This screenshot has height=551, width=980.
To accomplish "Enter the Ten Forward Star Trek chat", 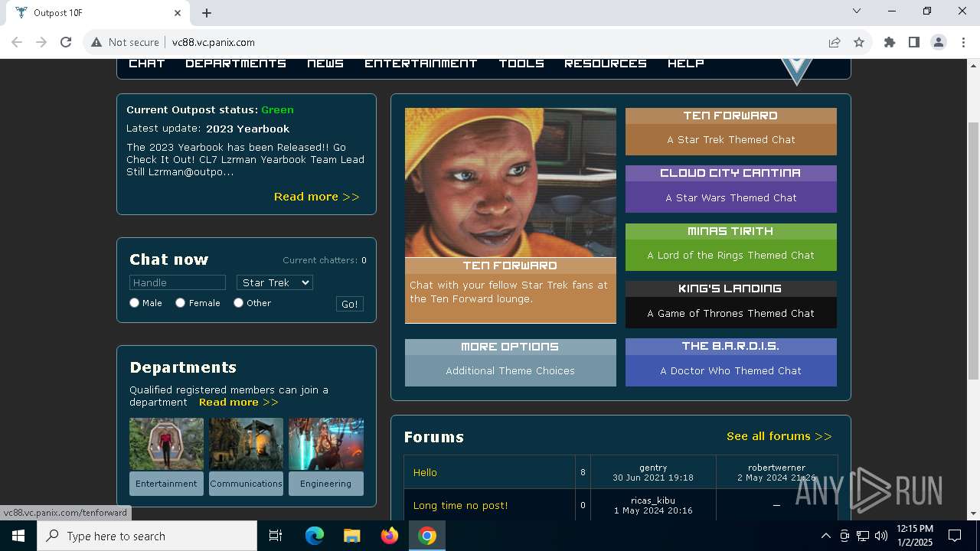I will coord(731,132).
